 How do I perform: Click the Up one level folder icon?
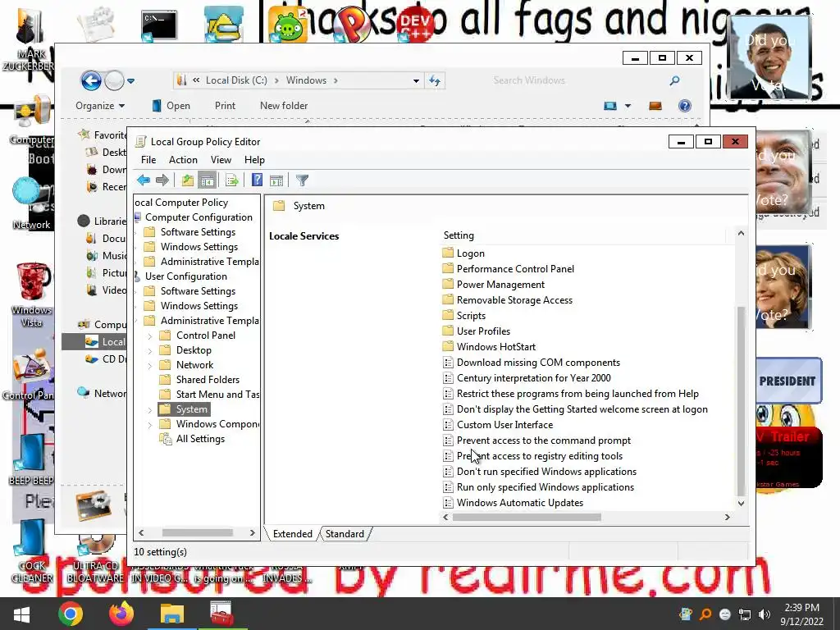pyautogui.click(x=187, y=180)
